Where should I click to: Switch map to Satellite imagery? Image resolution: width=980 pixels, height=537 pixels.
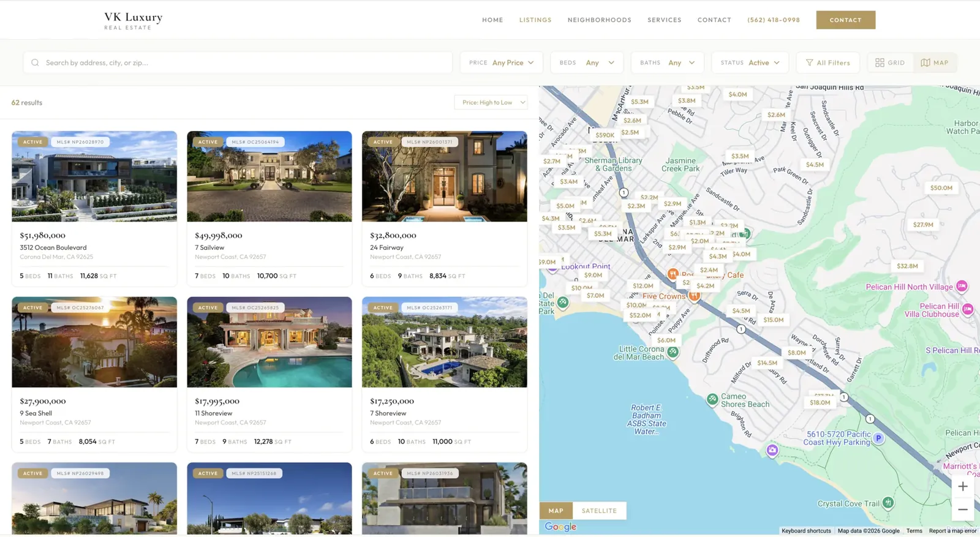[599, 511]
